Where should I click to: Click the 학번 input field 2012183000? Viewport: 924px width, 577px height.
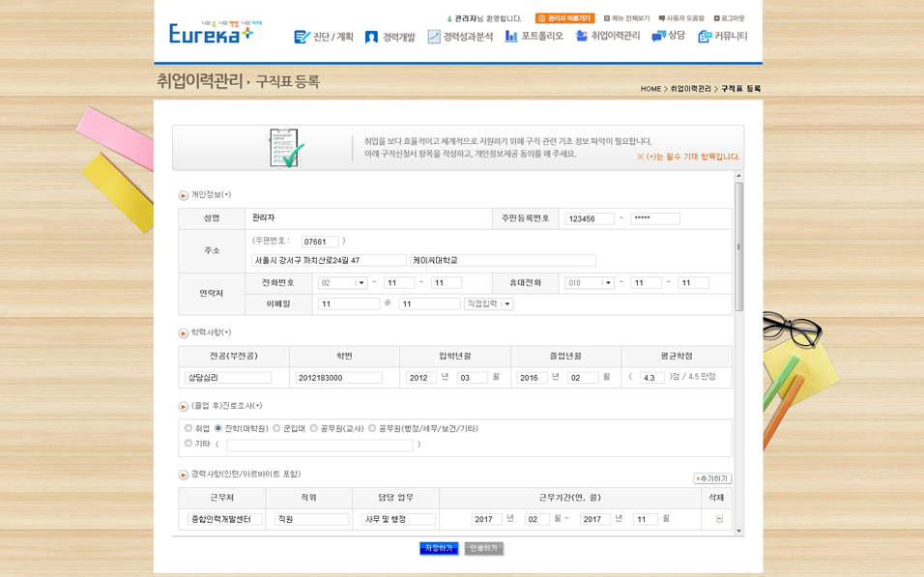pos(339,378)
